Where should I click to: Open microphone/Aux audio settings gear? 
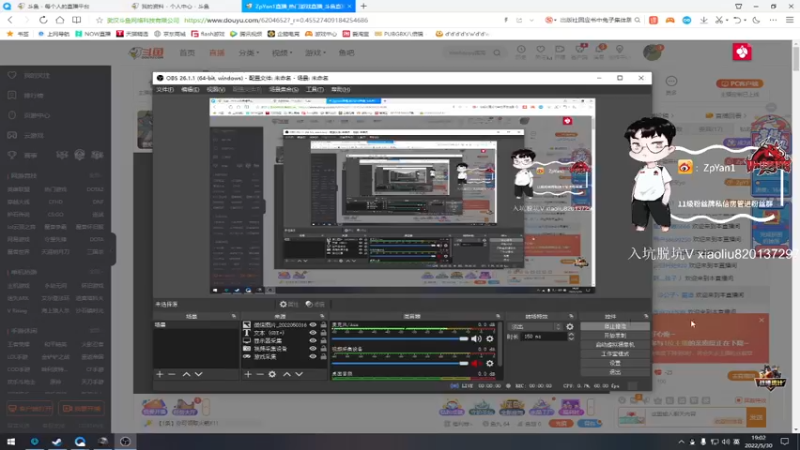point(490,339)
